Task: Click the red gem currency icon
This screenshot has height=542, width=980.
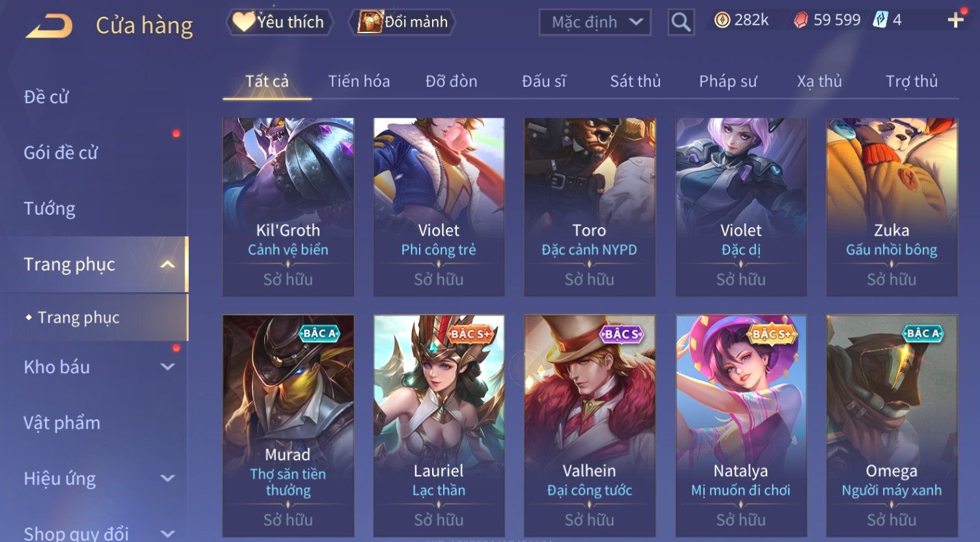Action: click(x=801, y=21)
